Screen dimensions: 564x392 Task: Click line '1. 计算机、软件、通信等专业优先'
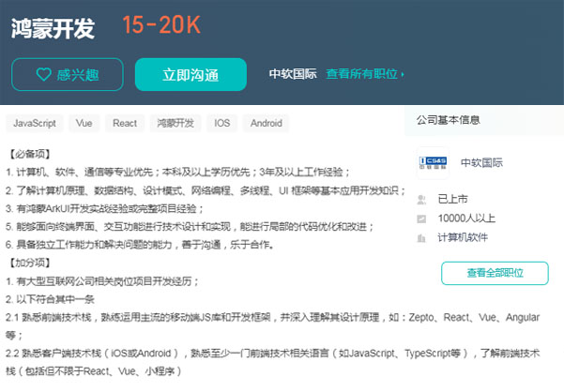(x=177, y=173)
